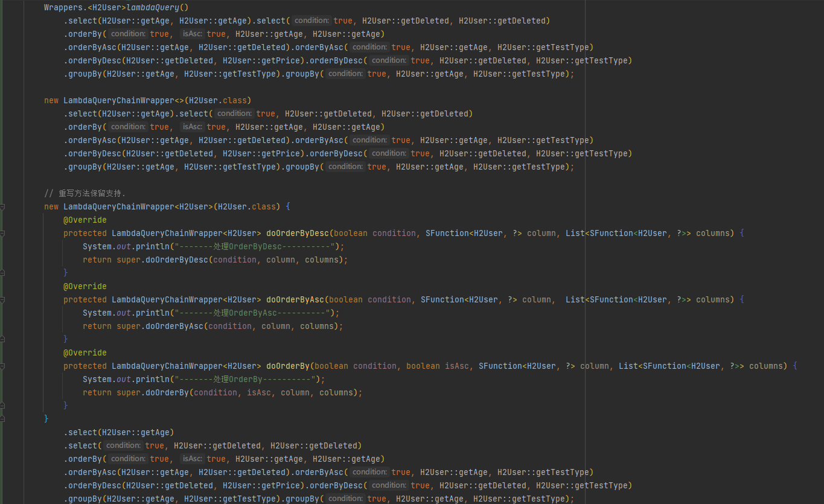Click the H2User.class reference in new LambdaQueryChainWrapper
Screen dimensions: 824x504
[x=217, y=100]
